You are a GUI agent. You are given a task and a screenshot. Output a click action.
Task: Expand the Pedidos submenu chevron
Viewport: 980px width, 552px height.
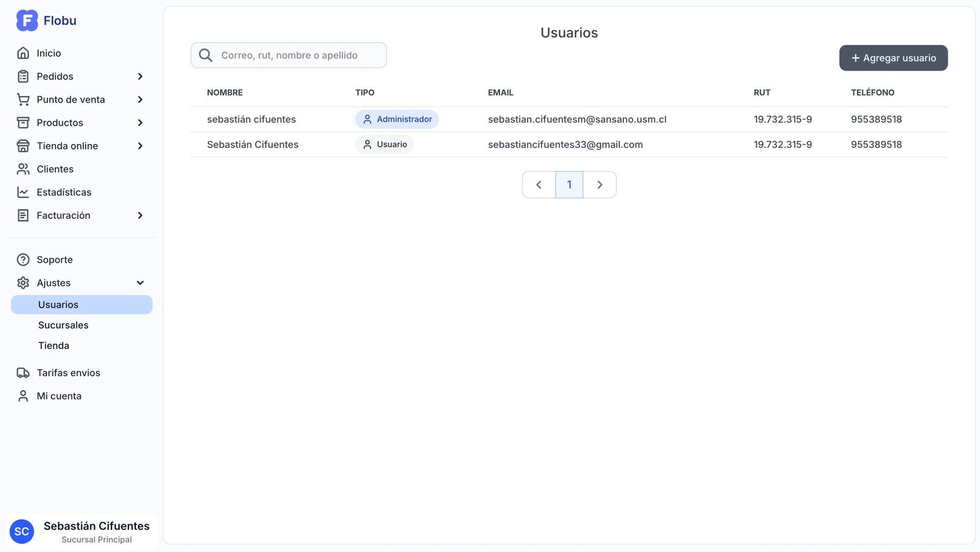(x=140, y=76)
